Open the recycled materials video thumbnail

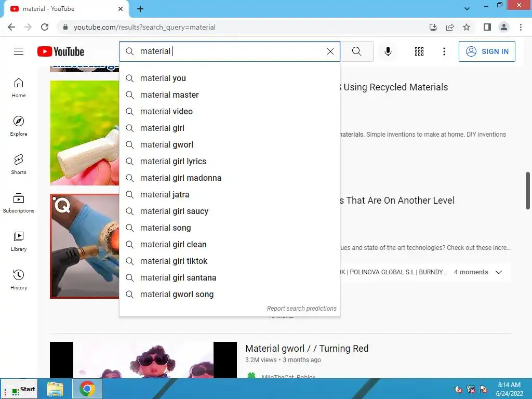click(85, 132)
